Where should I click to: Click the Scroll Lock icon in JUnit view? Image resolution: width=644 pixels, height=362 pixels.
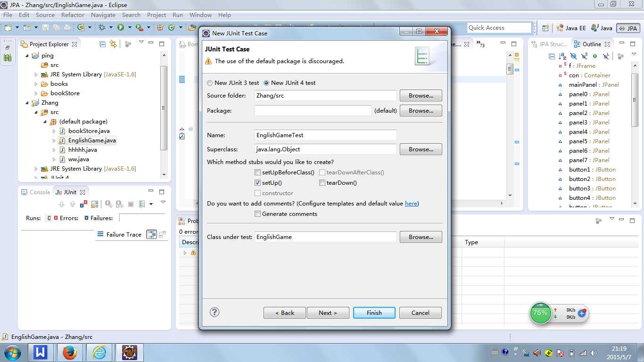pos(94,204)
